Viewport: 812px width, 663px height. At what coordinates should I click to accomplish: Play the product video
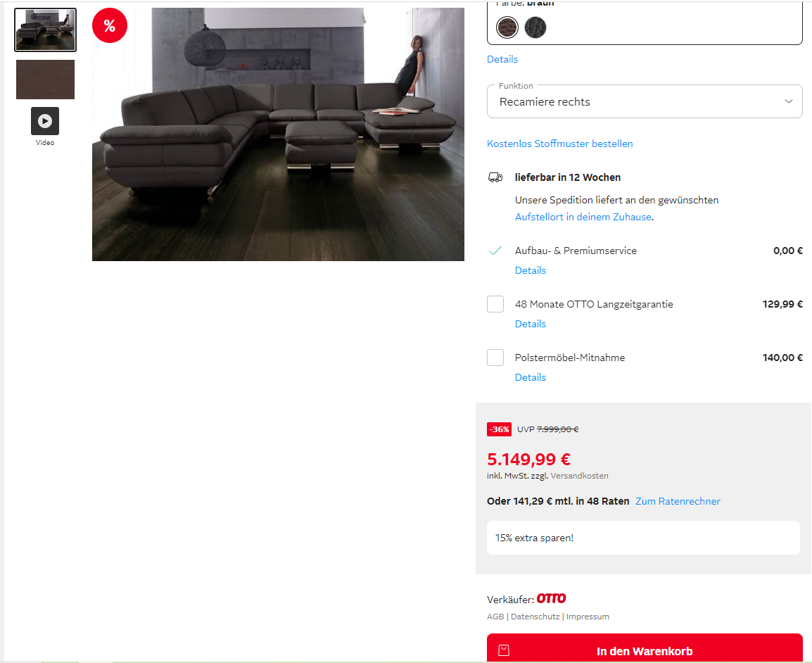(x=45, y=120)
